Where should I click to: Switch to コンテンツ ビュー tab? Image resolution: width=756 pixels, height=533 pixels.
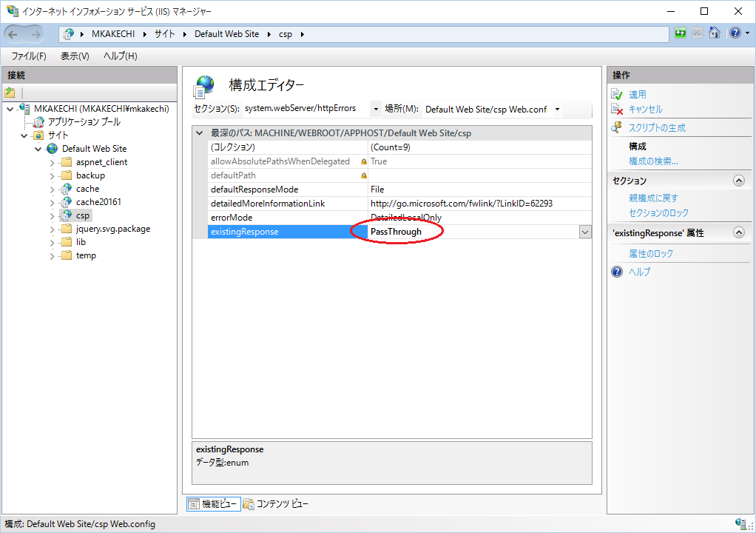(275, 504)
